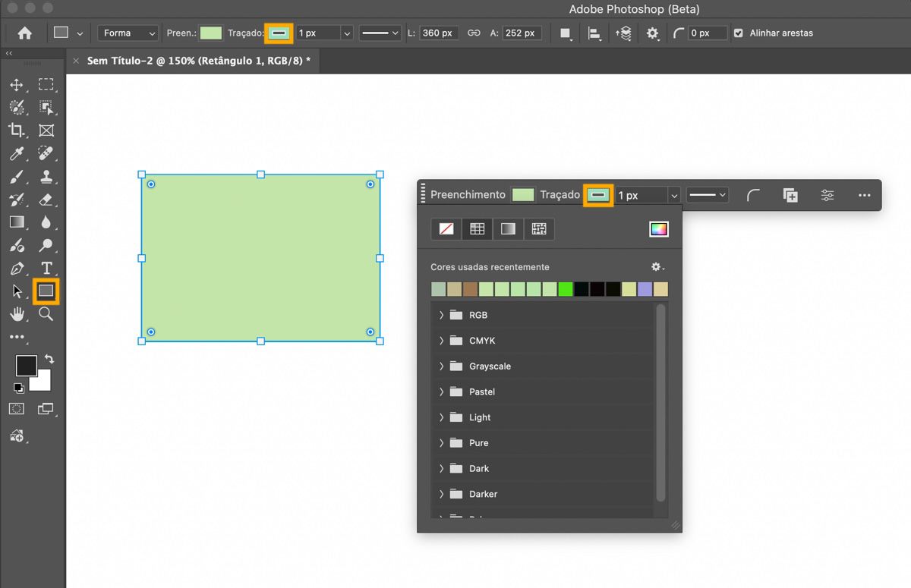Expand the CMYK swatch folder

click(441, 341)
